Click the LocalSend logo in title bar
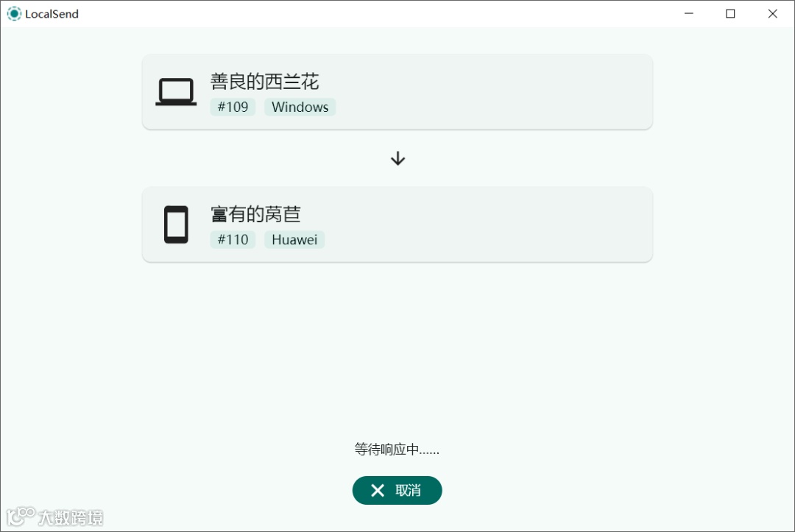This screenshot has width=795, height=532. 14,14
